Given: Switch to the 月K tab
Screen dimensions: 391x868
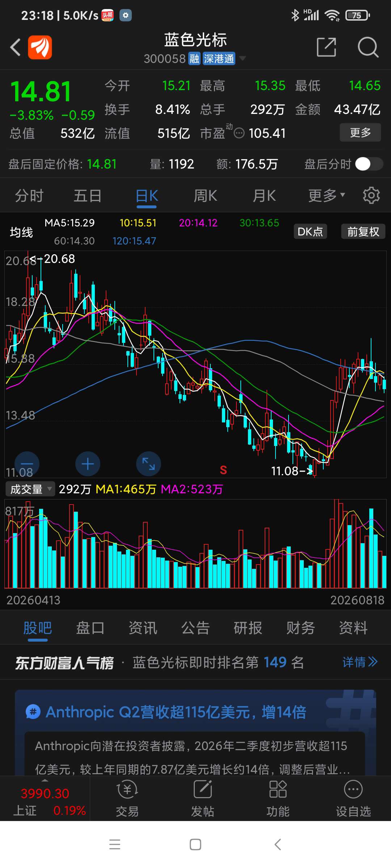Looking at the screenshot, I should (x=264, y=196).
